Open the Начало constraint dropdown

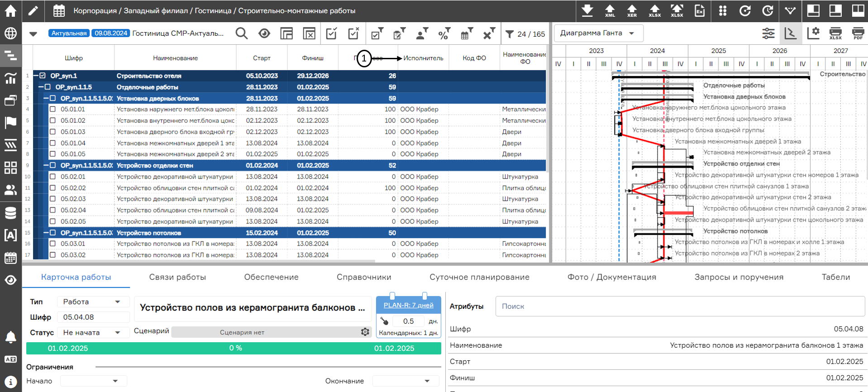pos(93,381)
